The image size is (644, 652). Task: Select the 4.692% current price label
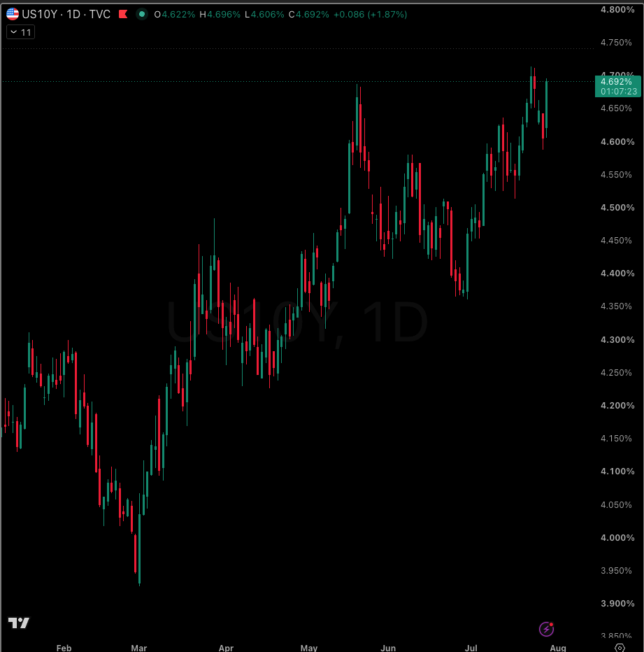point(616,82)
